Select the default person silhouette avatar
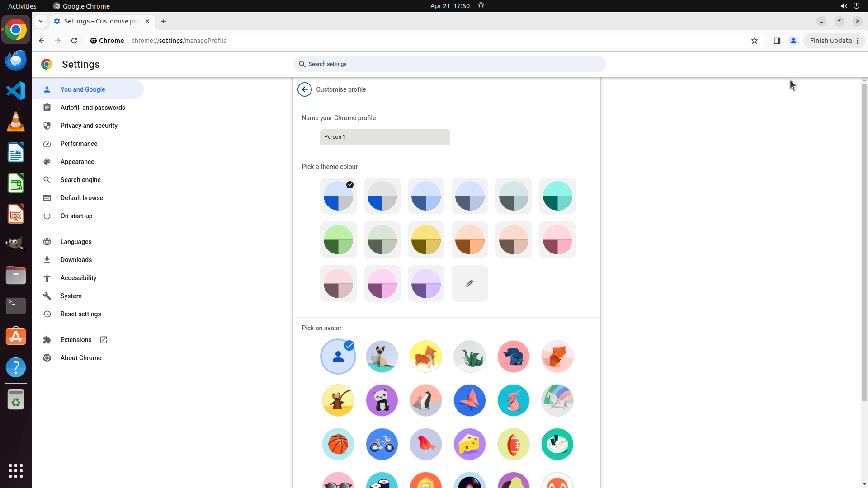This screenshot has width=868, height=488. (x=338, y=357)
